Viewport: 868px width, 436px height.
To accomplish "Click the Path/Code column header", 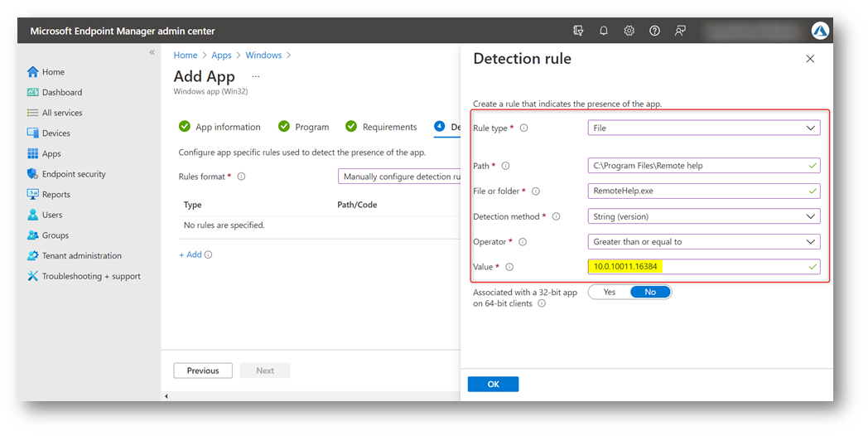I will [x=357, y=205].
